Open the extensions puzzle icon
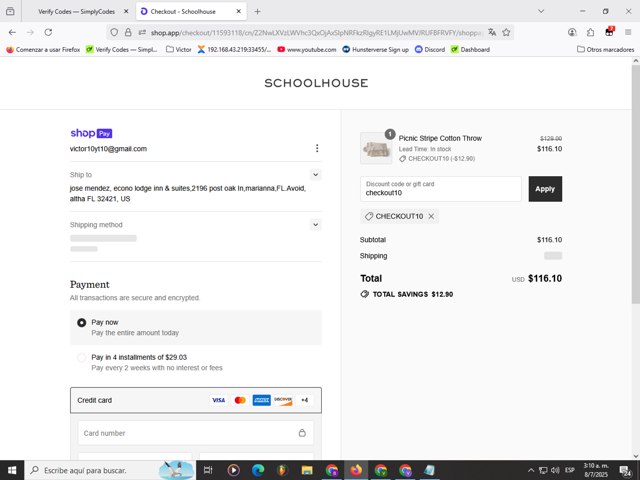The height and width of the screenshot is (480, 640). point(591,32)
